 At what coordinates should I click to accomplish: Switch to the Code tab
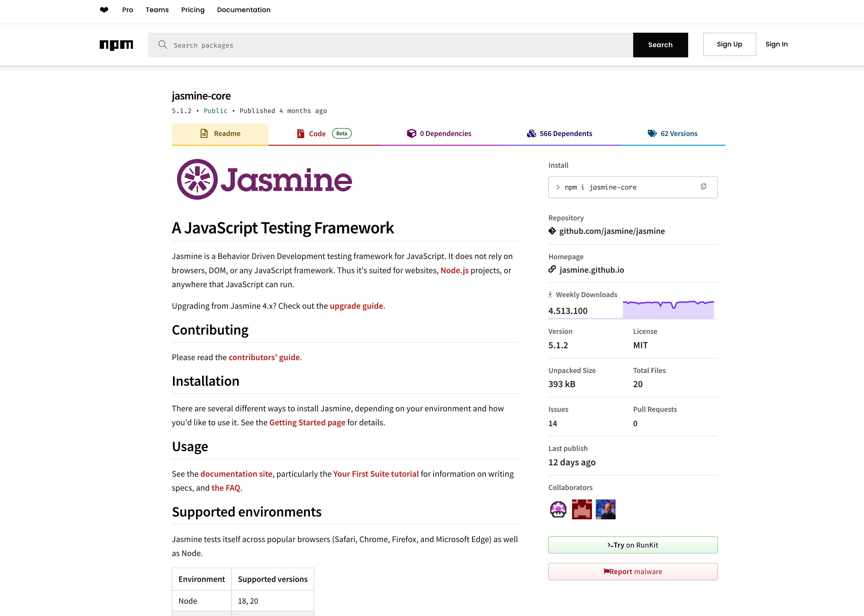[x=324, y=134]
